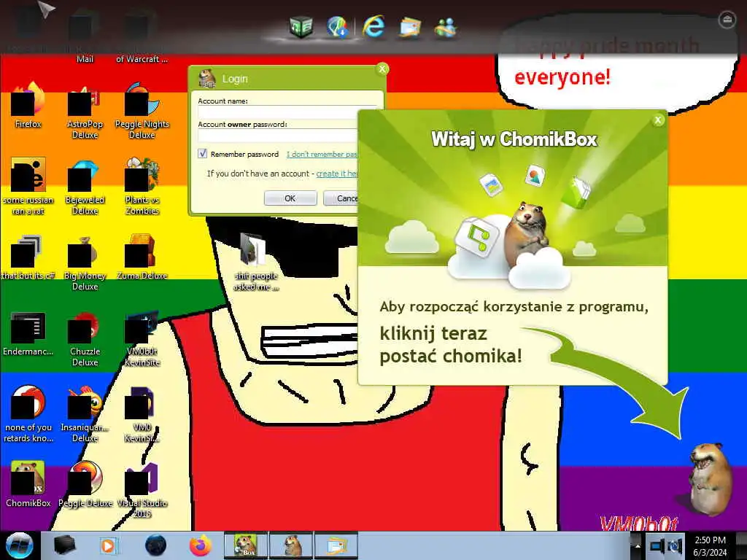747x560 pixels.
Task: Click the monitor icon in the system tray
Action: point(657,546)
